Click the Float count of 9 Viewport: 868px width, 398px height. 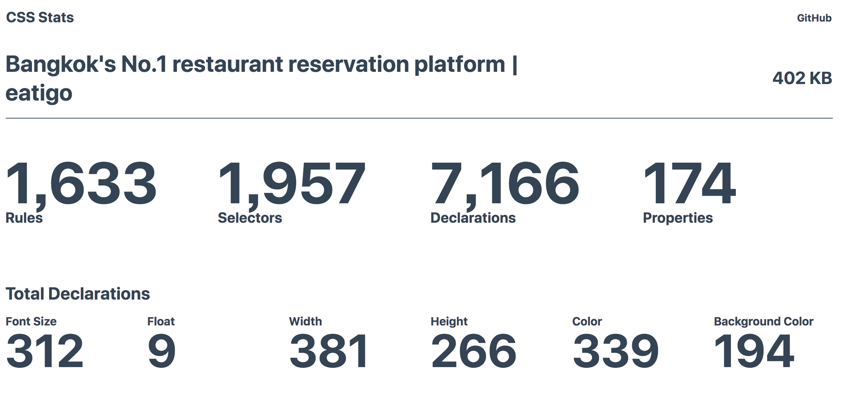(162, 351)
